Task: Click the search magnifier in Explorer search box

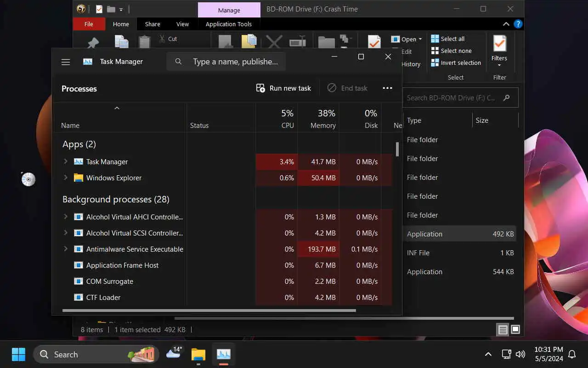Action: tap(506, 98)
